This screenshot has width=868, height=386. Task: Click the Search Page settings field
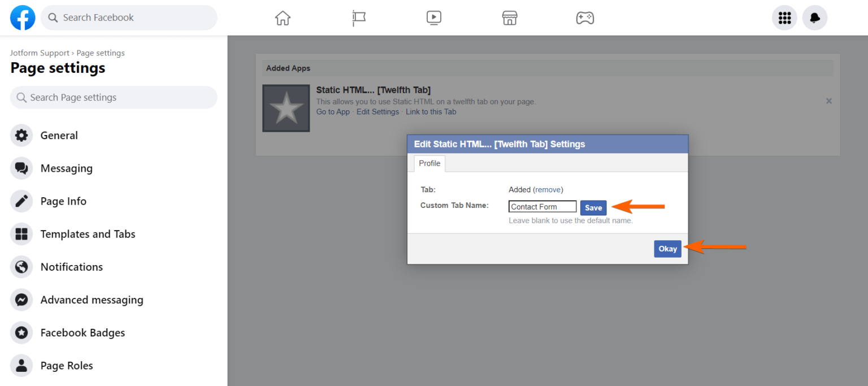point(113,97)
